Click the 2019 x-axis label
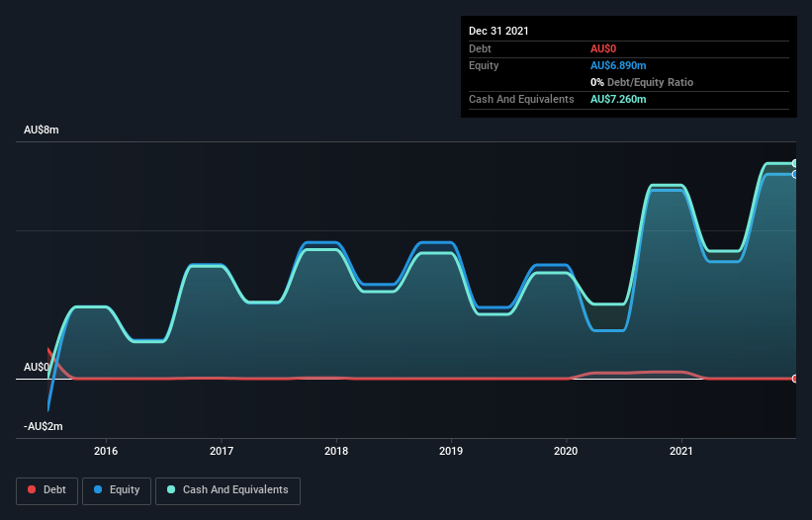The height and width of the screenshot is (520, 812). tap(451, 451)
